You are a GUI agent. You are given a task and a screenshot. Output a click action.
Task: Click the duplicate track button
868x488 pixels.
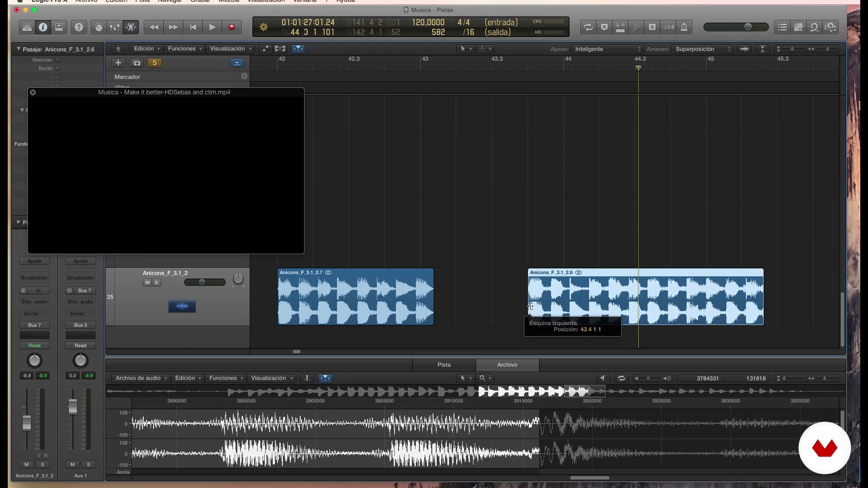[x=137, y=63]
